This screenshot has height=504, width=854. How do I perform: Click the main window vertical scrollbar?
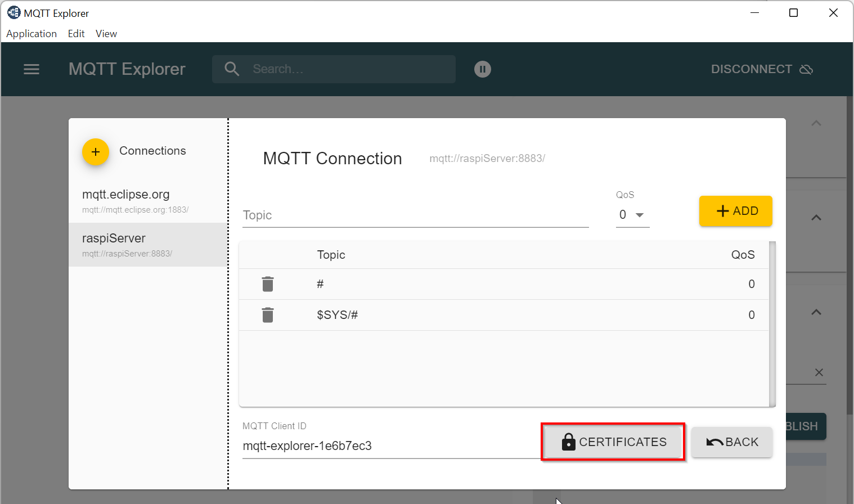(849, 256)
